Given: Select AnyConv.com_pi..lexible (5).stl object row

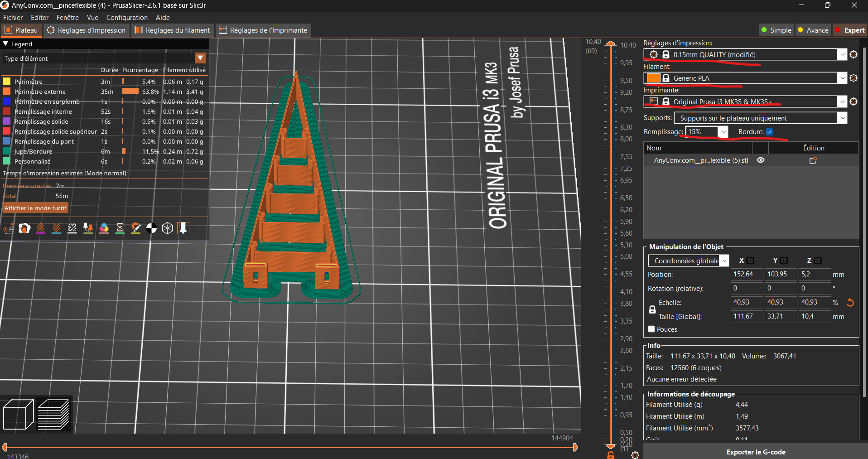Looking at the screenshot, I should (x=751, y=160).
